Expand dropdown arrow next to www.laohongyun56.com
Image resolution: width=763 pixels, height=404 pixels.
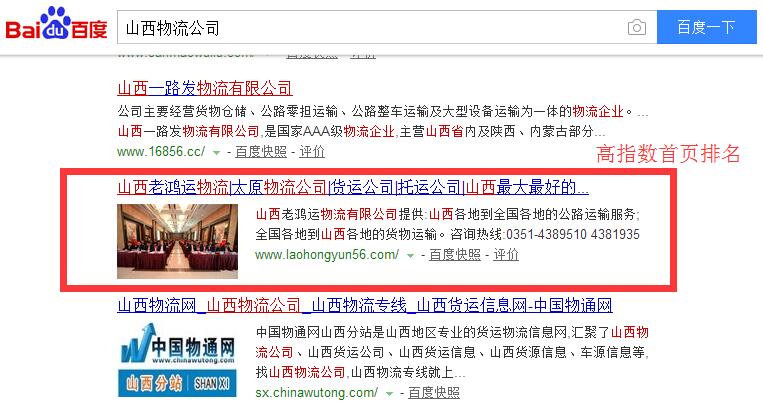(410, 256)
